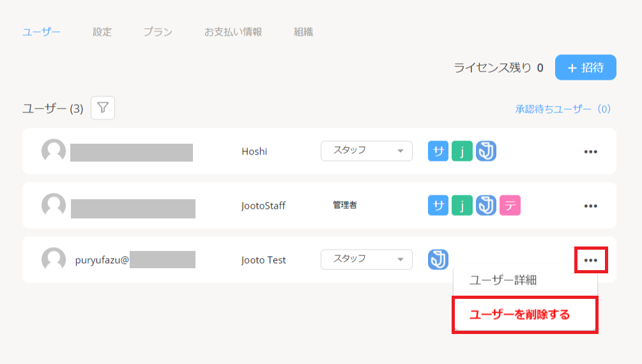Viewport: 642px width, 364px height.
Task: Click the three-dot menu for Jooto Test
Action: pos(591,260)
